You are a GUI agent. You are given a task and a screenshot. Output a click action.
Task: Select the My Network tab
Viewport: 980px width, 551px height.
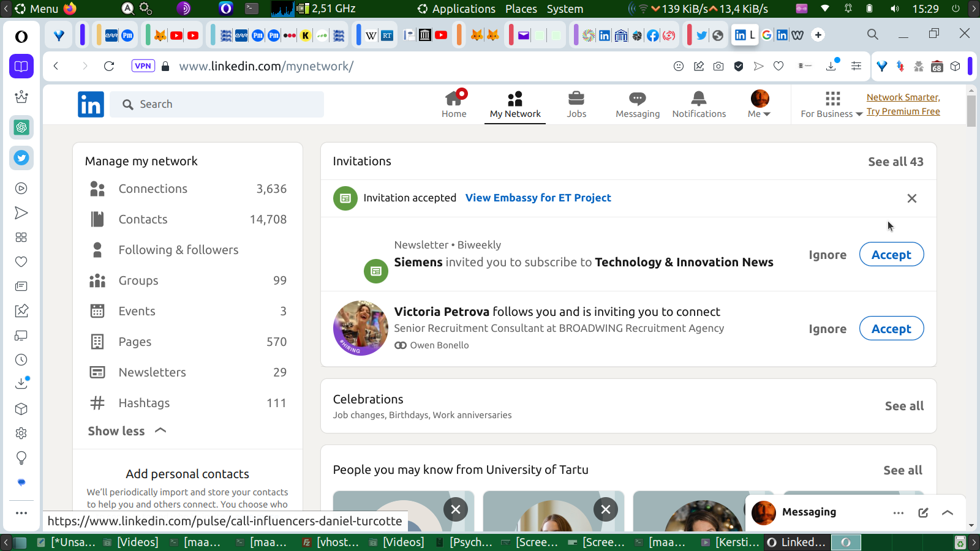click(x=515, y=105)
